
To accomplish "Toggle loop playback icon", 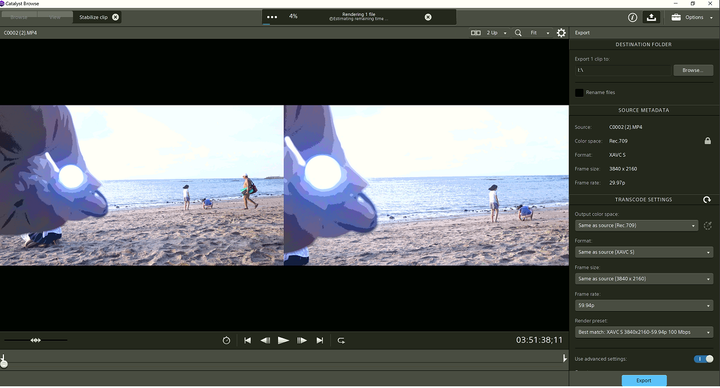I will click(341, 340).
